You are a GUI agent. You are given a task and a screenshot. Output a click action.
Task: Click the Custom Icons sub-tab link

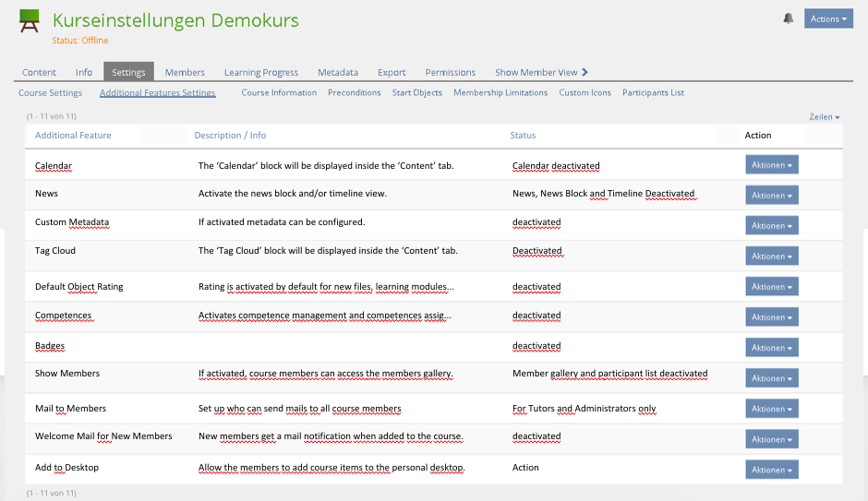[585, 92]
